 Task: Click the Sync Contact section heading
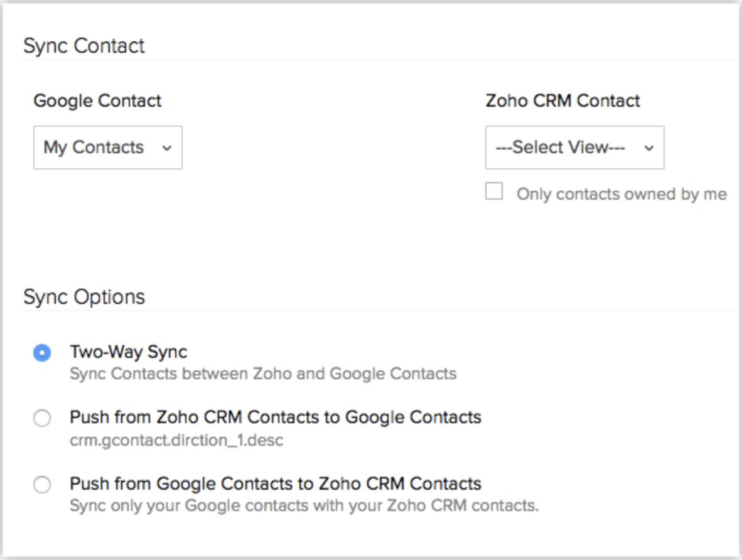point(84,46)
